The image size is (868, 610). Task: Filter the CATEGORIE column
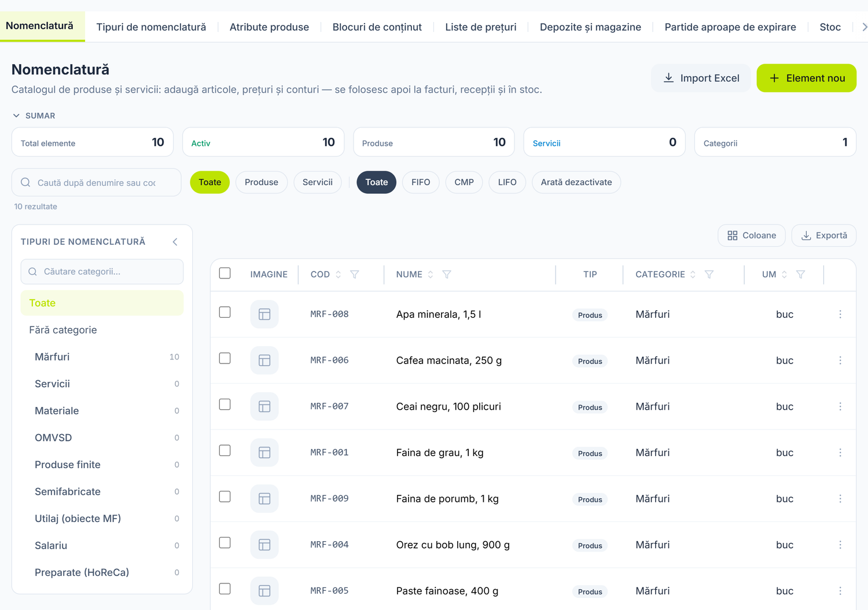coord(709,274)
